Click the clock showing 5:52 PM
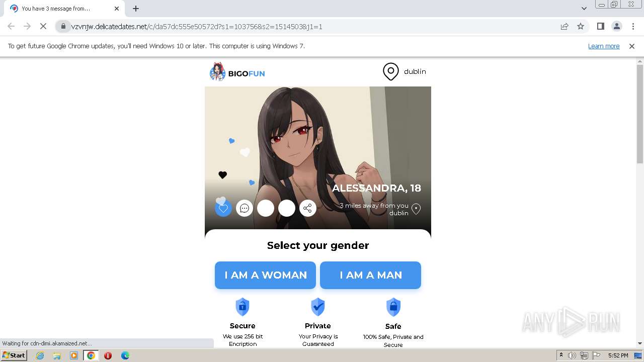Image resolution: width=644 pixels, height=362 pixels. click(618, 355)
